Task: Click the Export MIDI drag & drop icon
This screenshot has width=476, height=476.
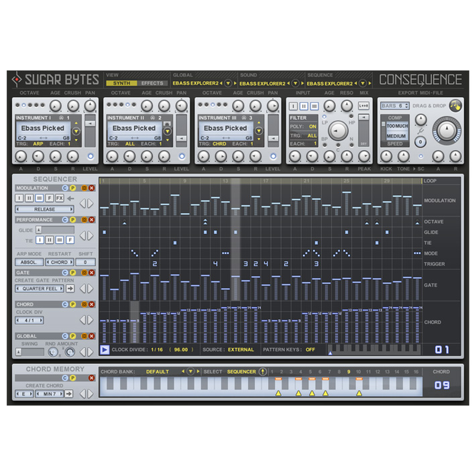Action: (455, 106)
